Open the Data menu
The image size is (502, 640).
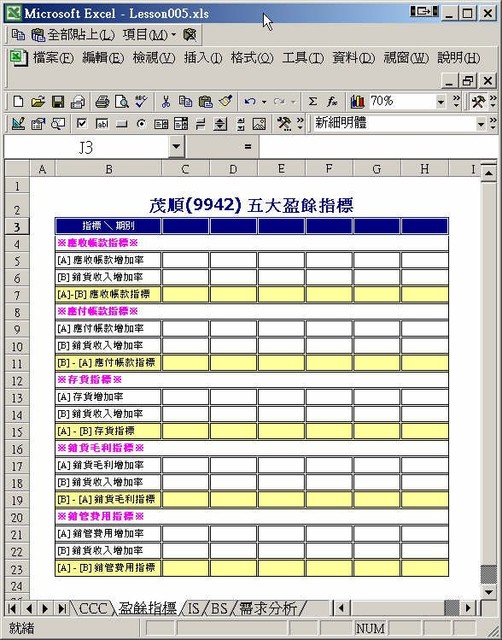click(353, 58)
